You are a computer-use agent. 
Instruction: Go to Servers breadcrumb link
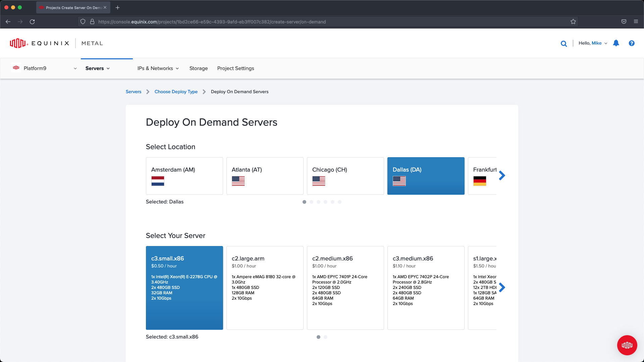coord(133,92)
